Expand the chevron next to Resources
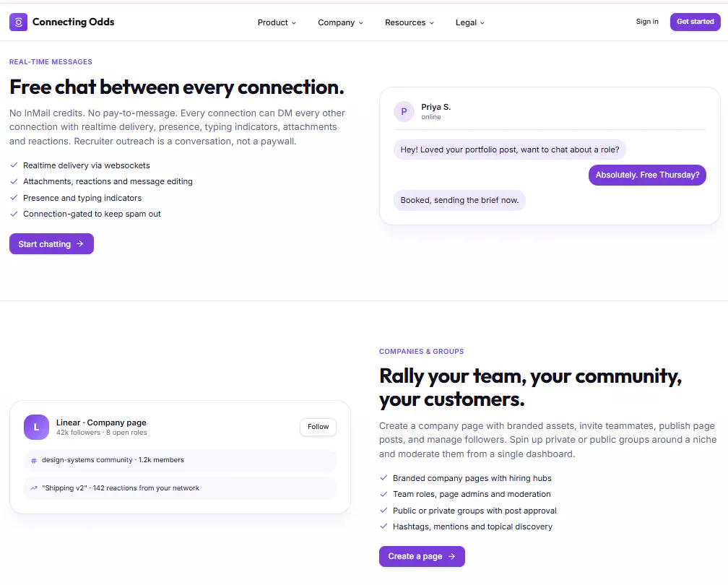 tap(432, 23)
